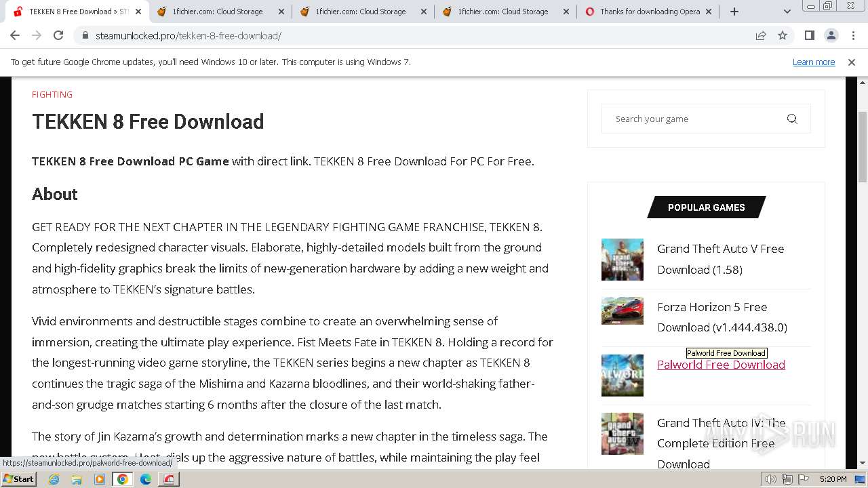Click the POPULAR GAMES heading banner
Screen dimensions: 868x488
point(707,207)
